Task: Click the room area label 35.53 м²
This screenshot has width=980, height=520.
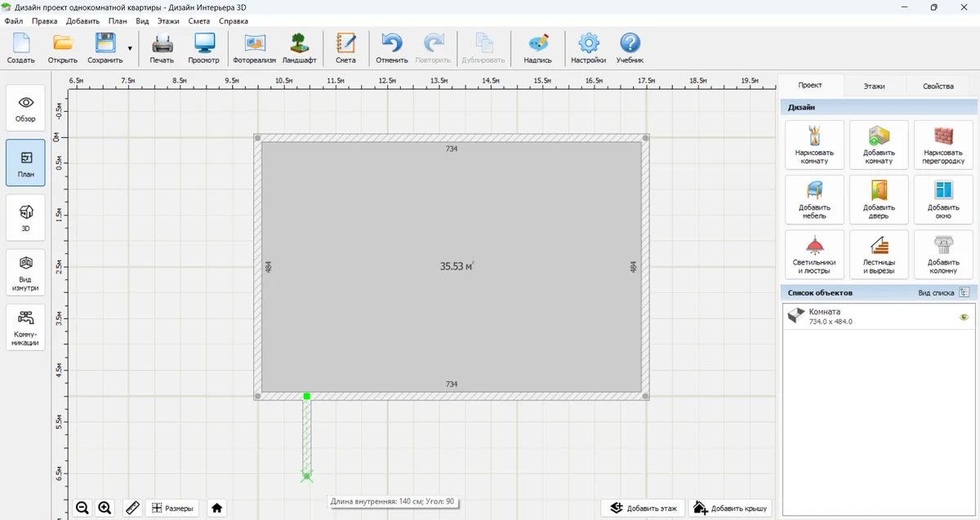Action: point(457,266)
